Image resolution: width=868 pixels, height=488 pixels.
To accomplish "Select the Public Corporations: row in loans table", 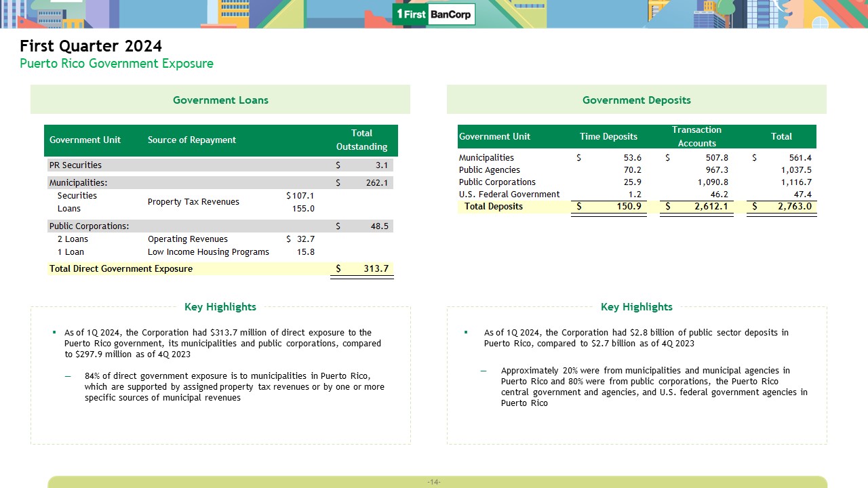I will tap(89, 226).
